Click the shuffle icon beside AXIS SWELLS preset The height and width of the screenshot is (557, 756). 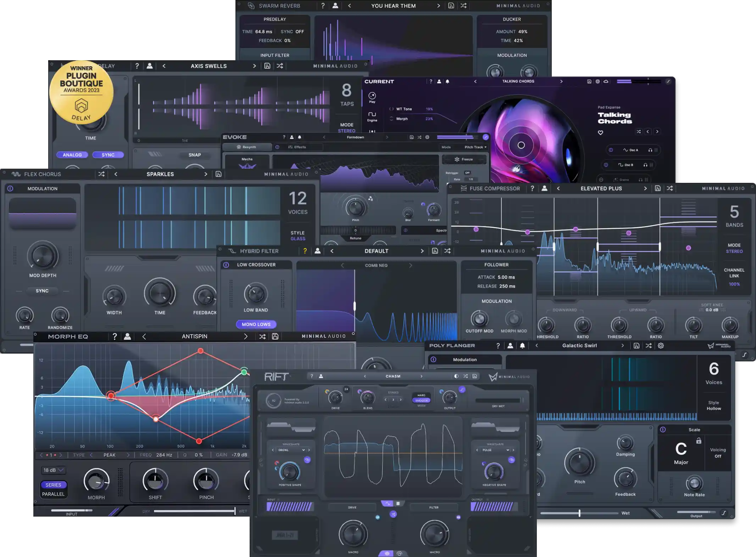280,66
